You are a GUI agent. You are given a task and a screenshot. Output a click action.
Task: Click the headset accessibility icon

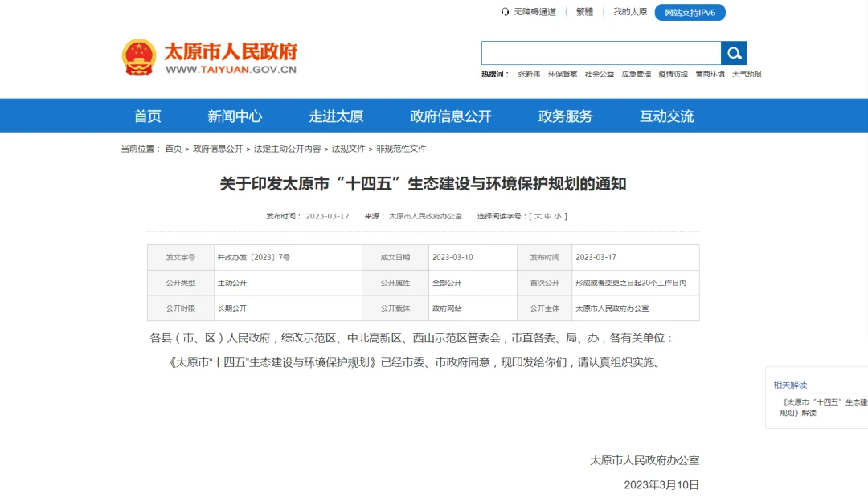pos(505,12)
